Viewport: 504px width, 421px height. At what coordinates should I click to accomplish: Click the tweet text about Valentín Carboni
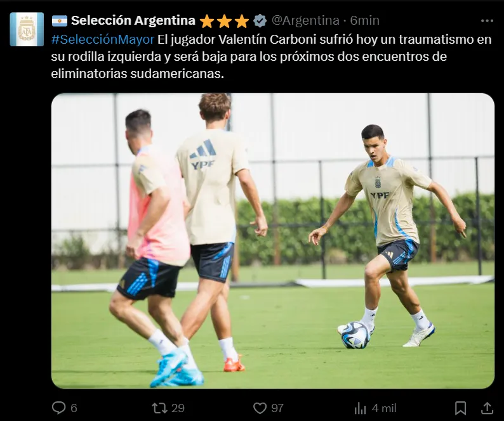[x=271, y=56]
